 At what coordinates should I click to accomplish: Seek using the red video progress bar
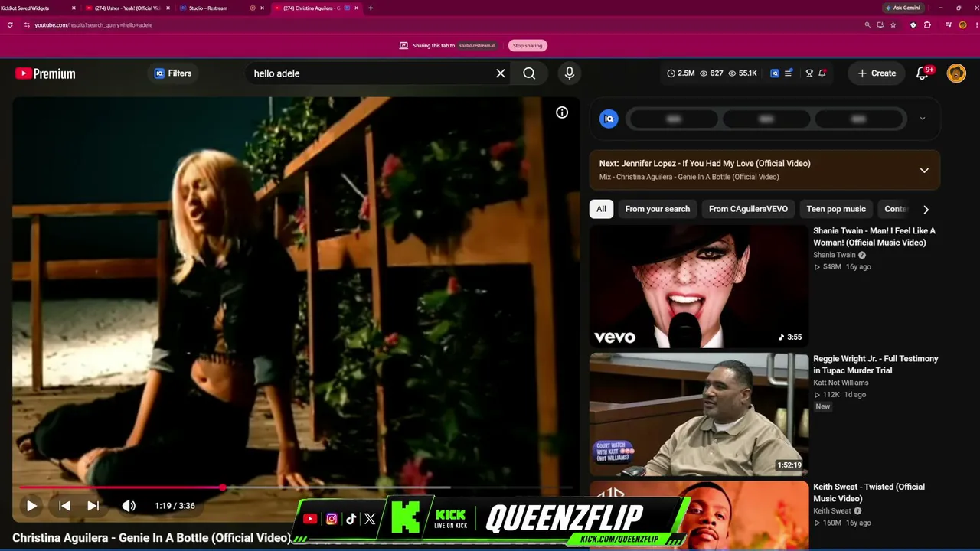pyautogui.click(x=296, y=487)
